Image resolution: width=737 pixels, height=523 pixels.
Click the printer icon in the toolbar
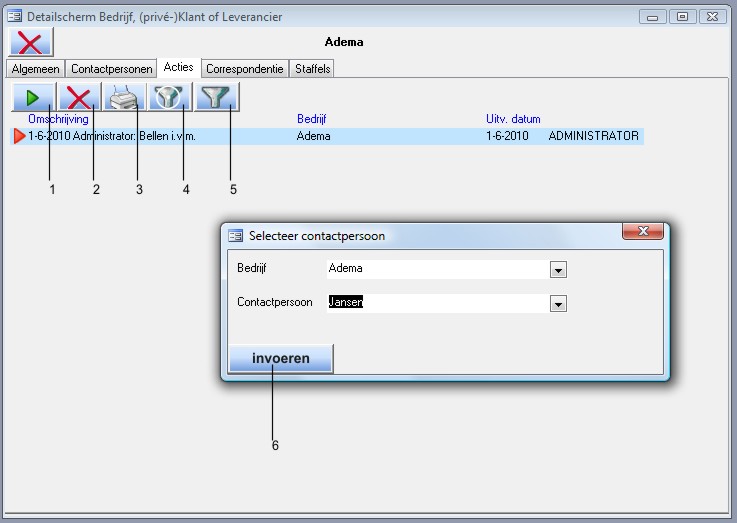[124, 97]
